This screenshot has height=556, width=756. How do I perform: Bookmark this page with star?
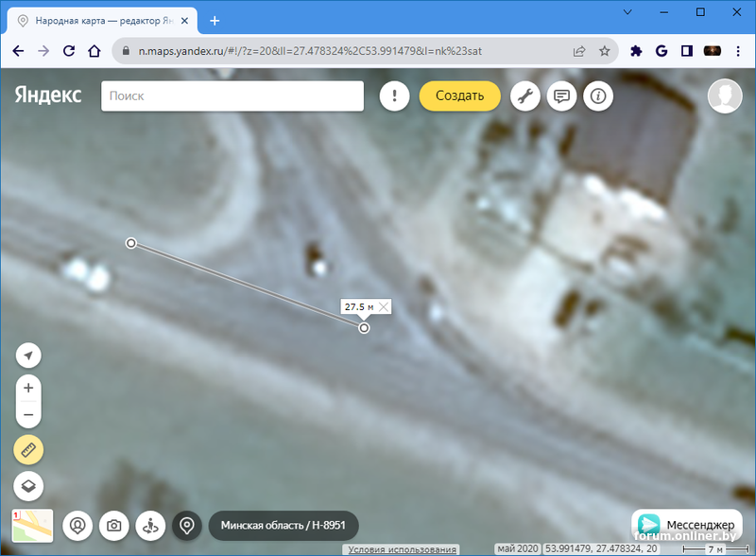(604, 51)
